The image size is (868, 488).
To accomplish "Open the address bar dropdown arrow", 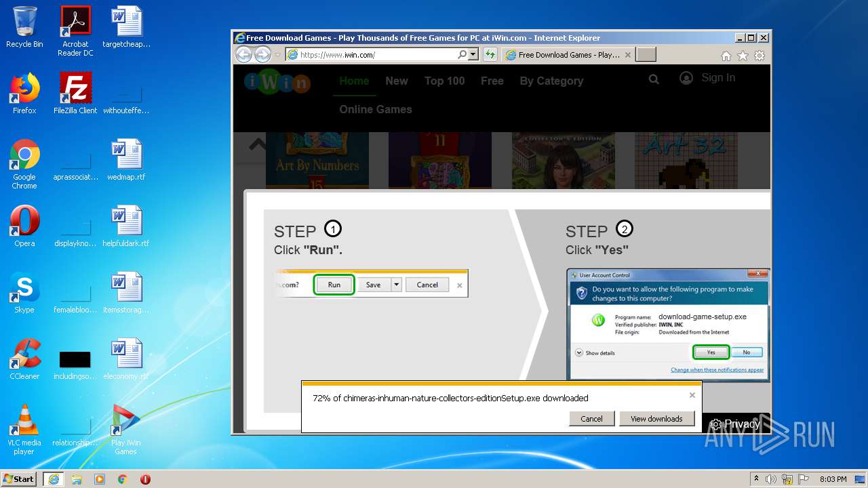I will [473, 55].
